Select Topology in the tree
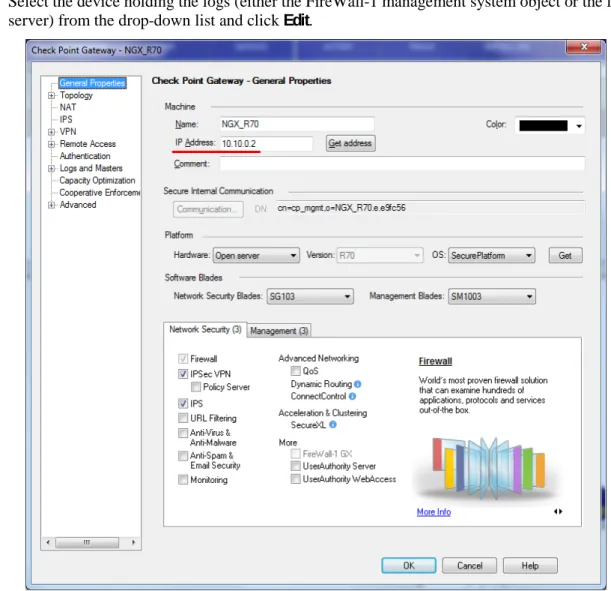Image resolution: width=611 pixels, height=591 pixels. pyautogui.click(x=76, y=95)
